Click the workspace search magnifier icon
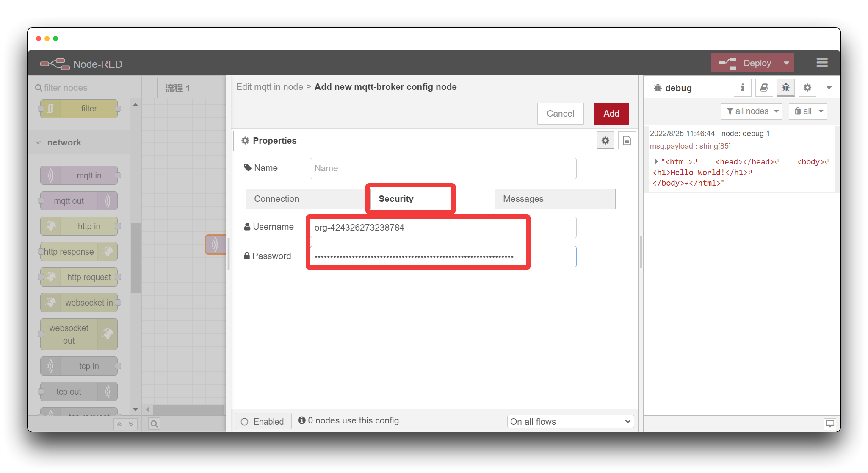 point(154,424)
